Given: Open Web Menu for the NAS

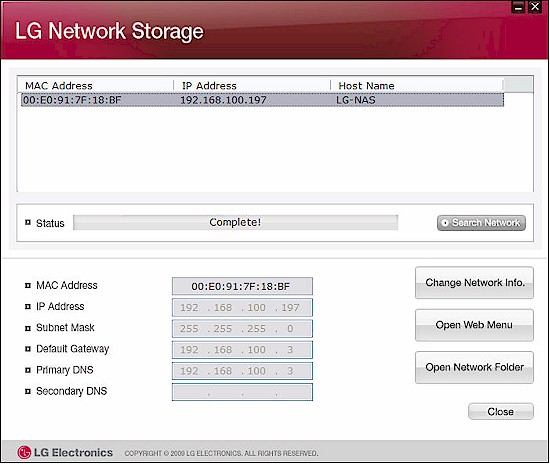Looking at the screenshot, I should 474,325.
